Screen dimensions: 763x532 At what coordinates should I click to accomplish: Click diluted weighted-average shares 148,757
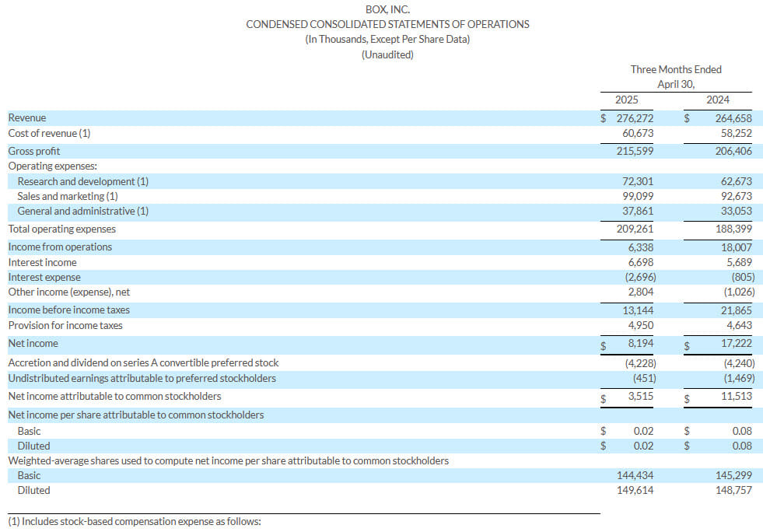click(x=733, y=490)
